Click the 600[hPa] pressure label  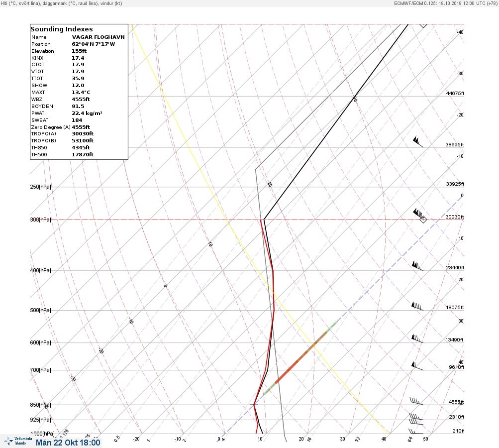(40, 342)
